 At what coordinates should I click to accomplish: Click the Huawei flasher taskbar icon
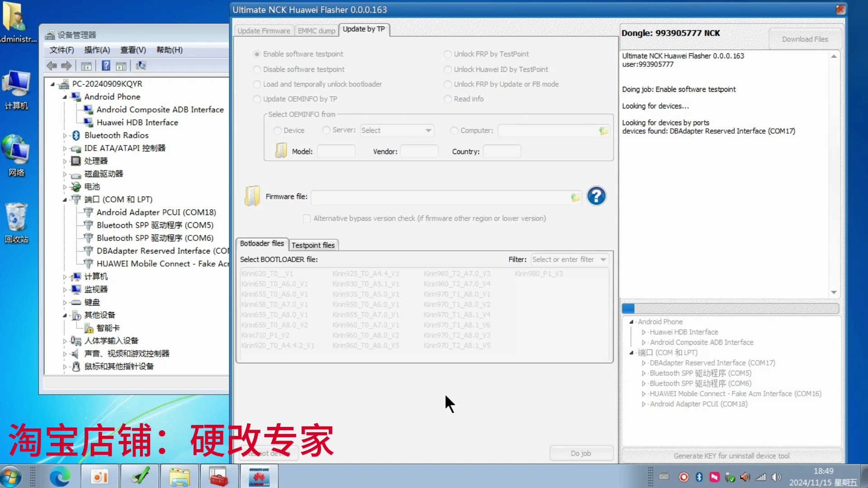pyautogui.click(x=259, y=477)
